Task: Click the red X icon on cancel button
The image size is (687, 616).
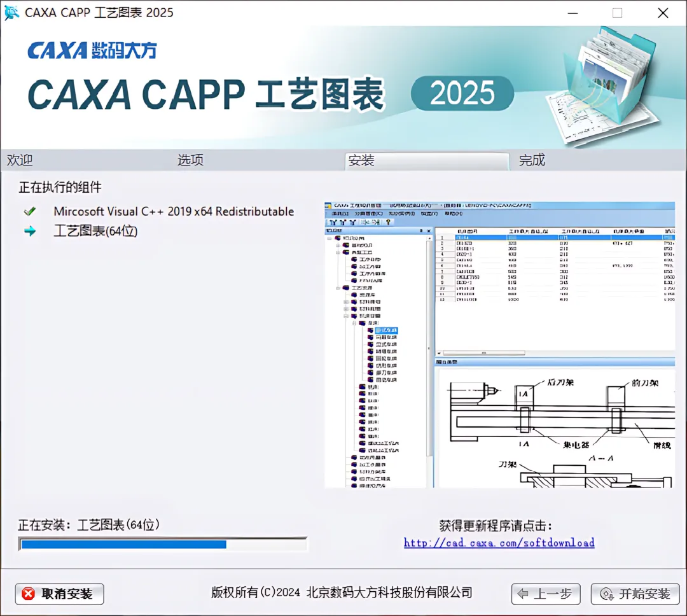Action: point(29,594)
